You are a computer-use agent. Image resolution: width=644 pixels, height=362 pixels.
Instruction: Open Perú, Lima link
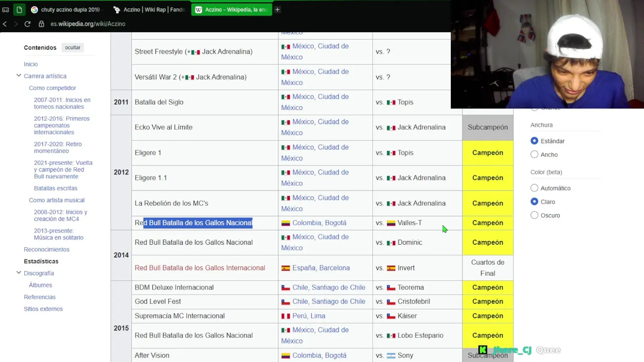pyautogui.click(x=309, y=316)
